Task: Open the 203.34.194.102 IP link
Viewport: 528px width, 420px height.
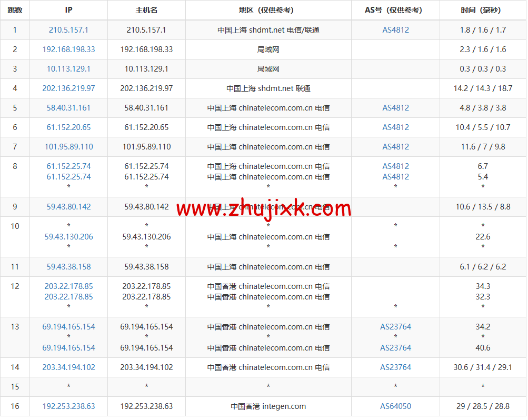Action: (x=68, y=367)
